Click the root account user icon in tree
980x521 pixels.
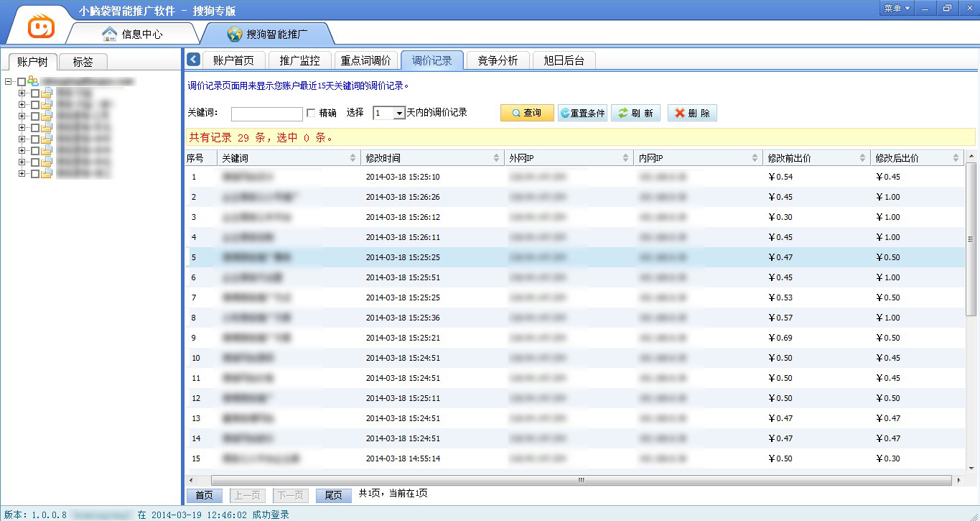pyautogui.click(x=33, y=81)
